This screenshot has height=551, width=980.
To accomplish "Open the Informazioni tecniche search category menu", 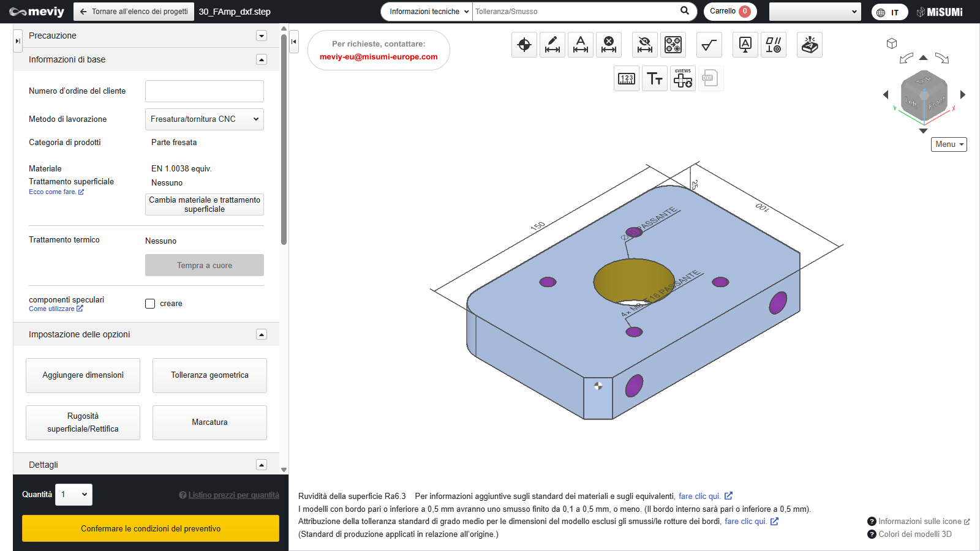I will (x=428, y=12).
